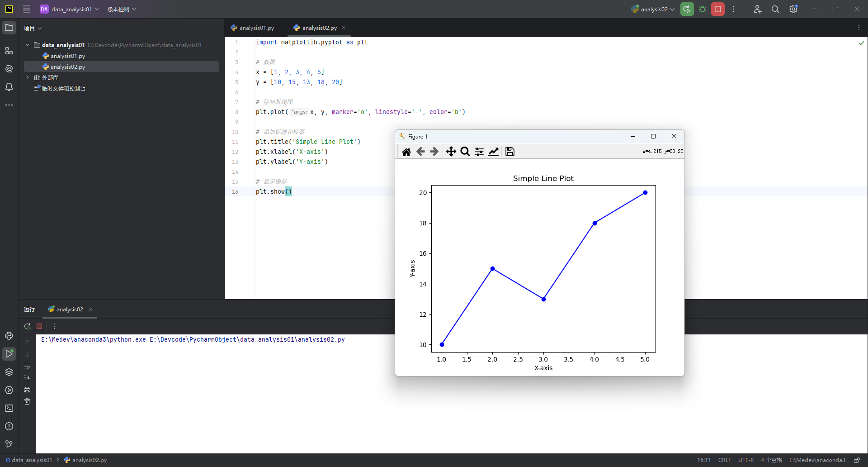Click the Back arrow in Figure 1 toolbar
The height and width of the screenshot is (467, 868).
coord(420,152)
